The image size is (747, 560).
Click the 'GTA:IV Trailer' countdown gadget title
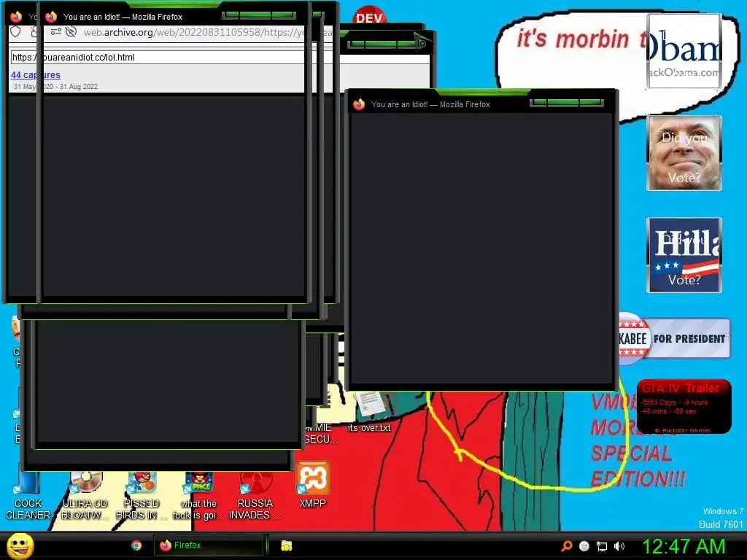pyautogui.click(x=681, y=388)
